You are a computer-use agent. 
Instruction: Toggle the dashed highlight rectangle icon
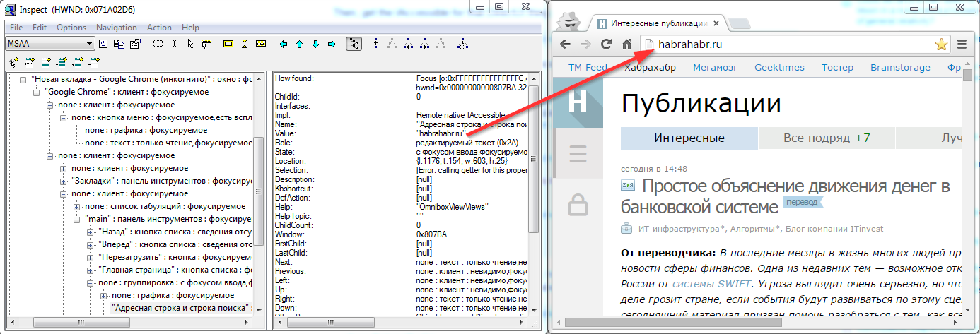[x=158, y=44]
